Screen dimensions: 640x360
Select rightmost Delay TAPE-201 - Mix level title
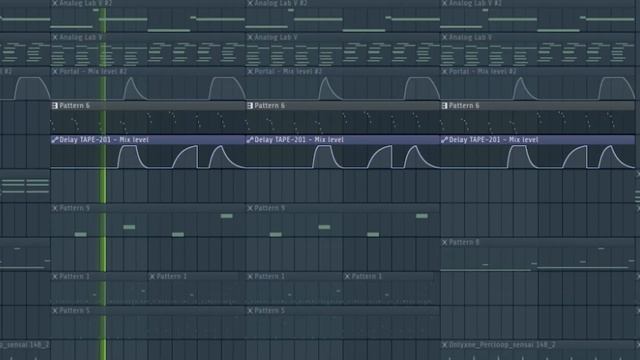click(493, 140)
